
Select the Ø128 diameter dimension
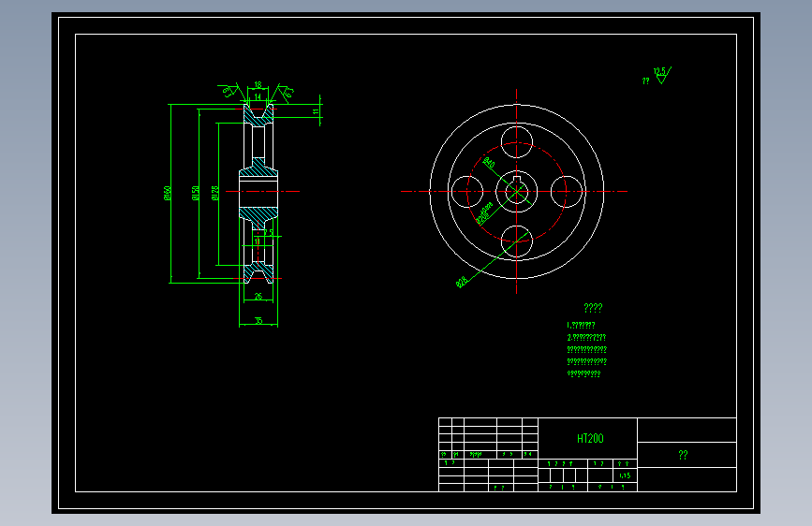[x=215, y=194]
